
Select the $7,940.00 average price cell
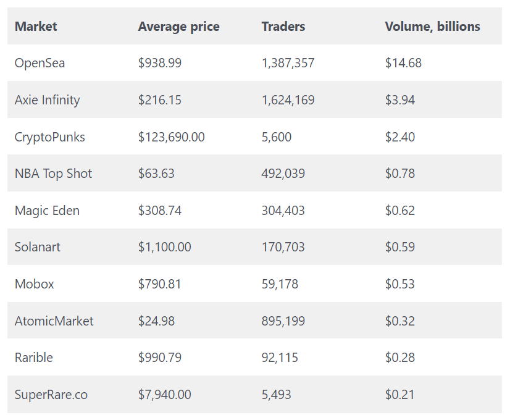coord(164,395)
